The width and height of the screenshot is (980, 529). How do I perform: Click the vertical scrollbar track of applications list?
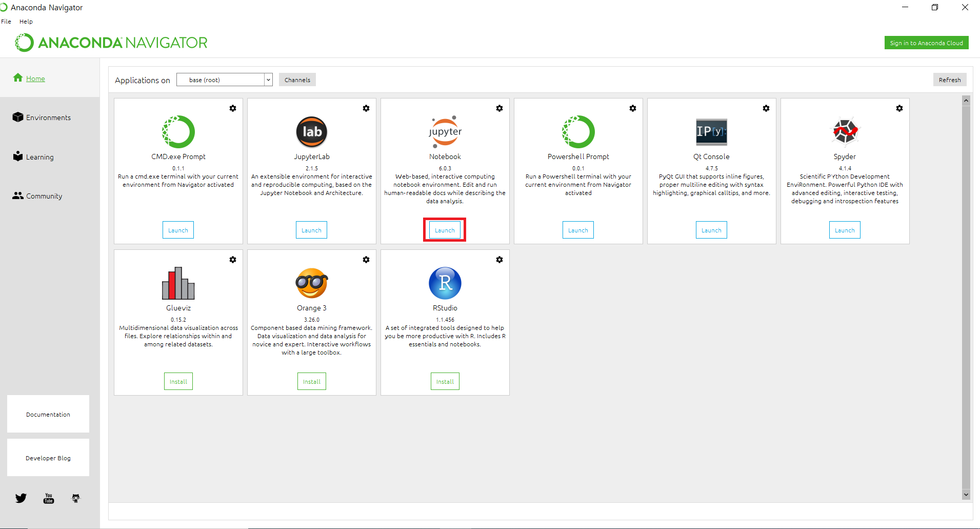(x=966, y=298)
